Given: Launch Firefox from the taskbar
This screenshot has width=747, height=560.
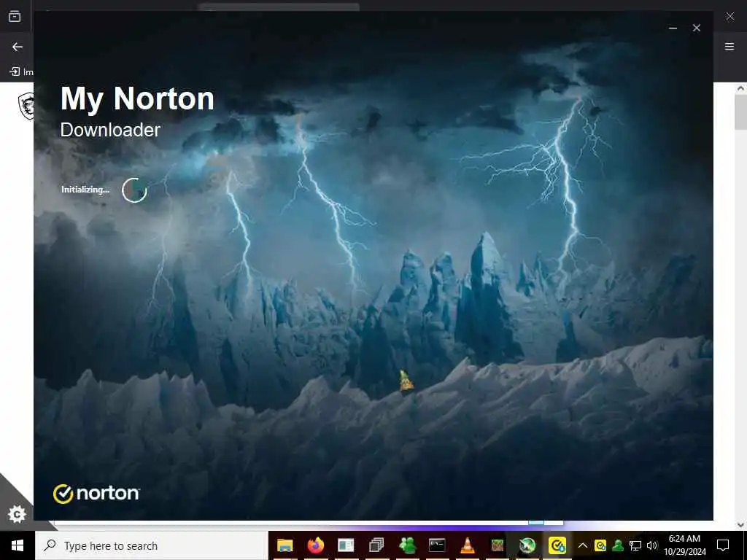Looking at the screenshot, I should coord(315,545).
